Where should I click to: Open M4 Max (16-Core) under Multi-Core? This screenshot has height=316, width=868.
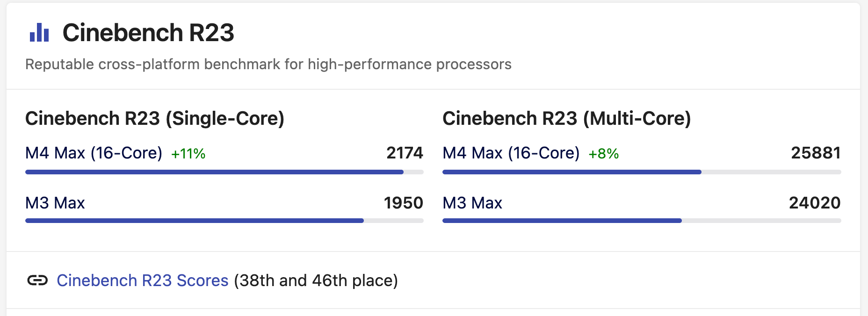(x=511, y=153)
